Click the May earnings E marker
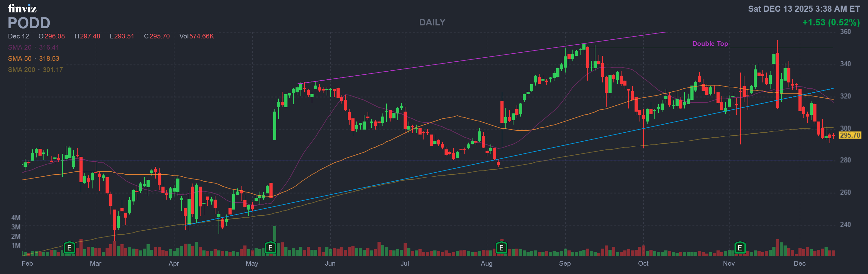 (x=270, y=248)
